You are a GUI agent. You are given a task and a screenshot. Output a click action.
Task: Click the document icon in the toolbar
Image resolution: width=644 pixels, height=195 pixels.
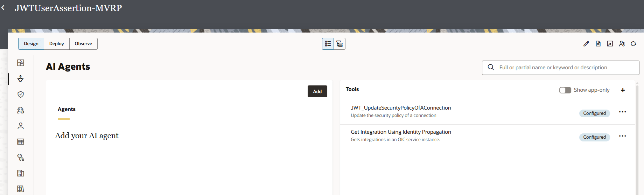[x=598, y=44]
